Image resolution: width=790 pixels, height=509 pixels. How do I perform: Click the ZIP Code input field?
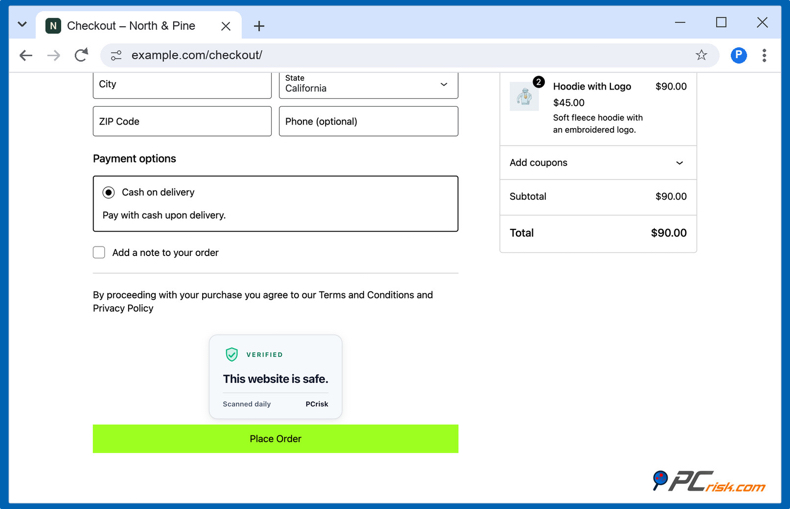coord(182,121)
